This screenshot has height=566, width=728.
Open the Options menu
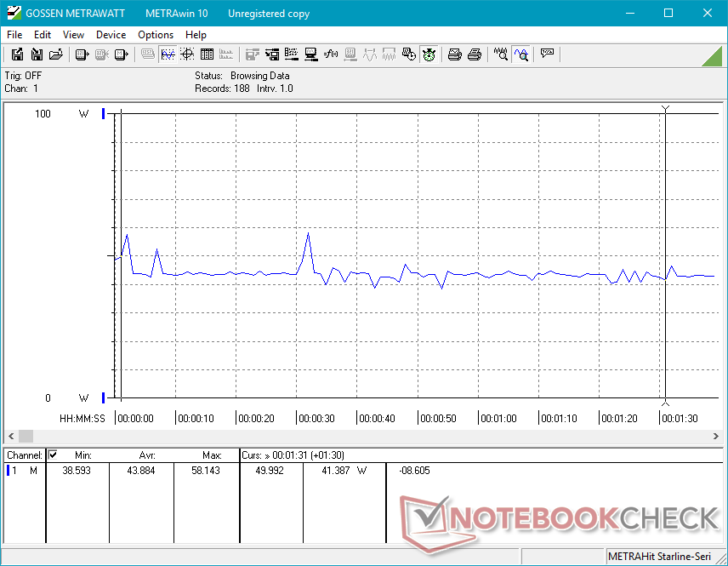tap(156, 35)
